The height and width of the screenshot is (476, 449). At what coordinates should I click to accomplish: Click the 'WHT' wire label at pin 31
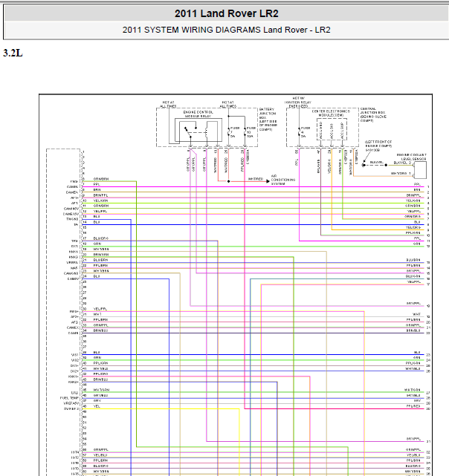click(97, 314)
